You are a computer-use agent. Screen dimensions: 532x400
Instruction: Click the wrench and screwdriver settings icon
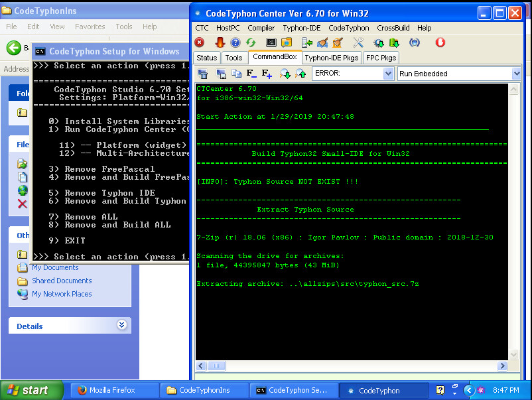click(x=358, y=42)
